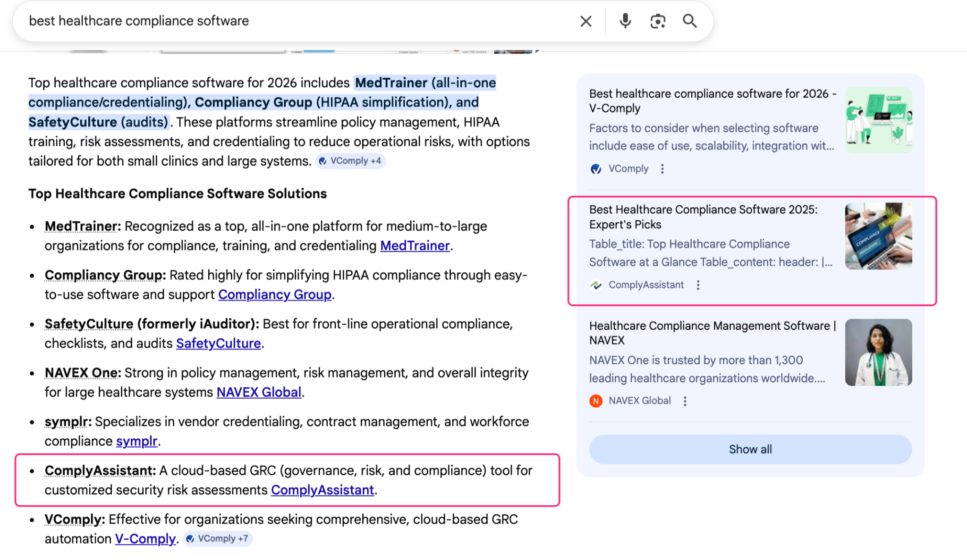Open Google Lens image search icon
Screen dimensions: 967x560
coord(658,21)
